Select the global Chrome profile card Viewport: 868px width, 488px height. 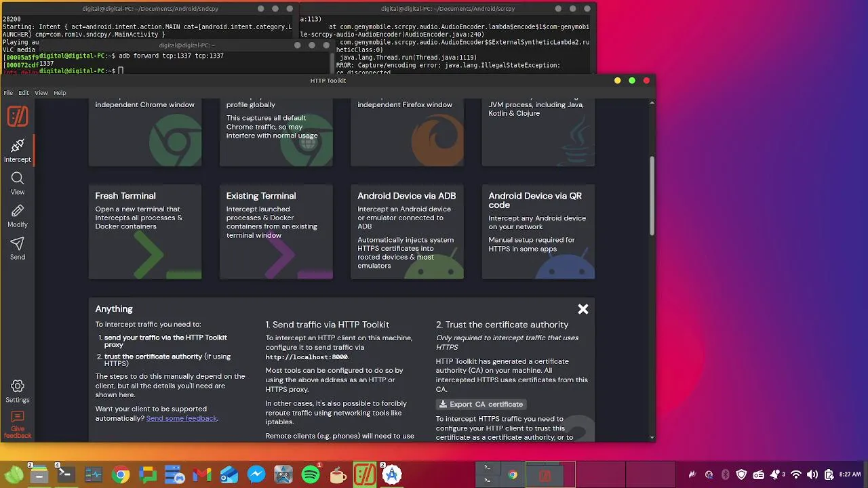(276, 132)
